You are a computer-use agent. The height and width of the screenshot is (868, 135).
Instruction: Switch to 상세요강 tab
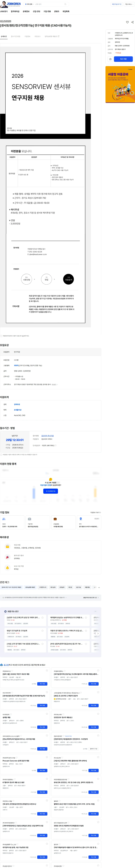4,36
